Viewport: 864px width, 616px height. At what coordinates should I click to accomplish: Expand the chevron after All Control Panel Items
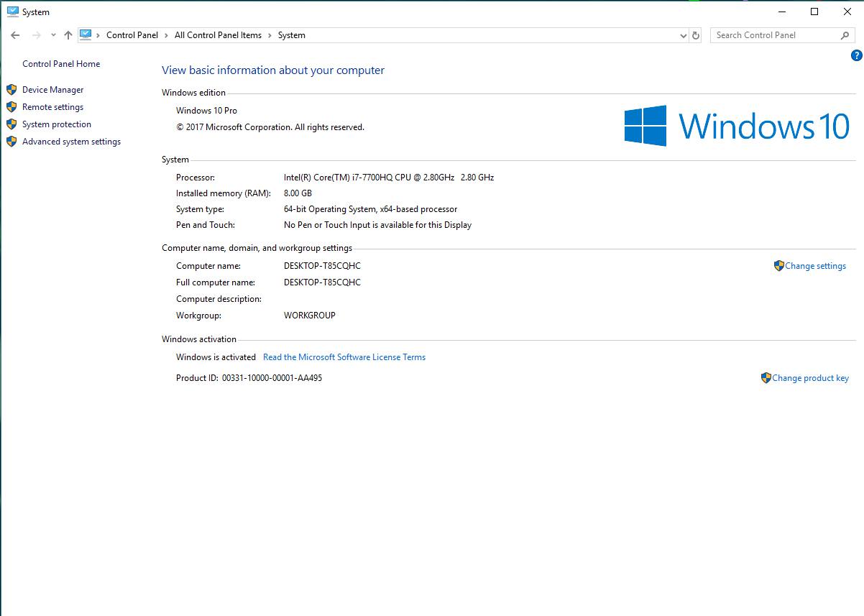270,35
